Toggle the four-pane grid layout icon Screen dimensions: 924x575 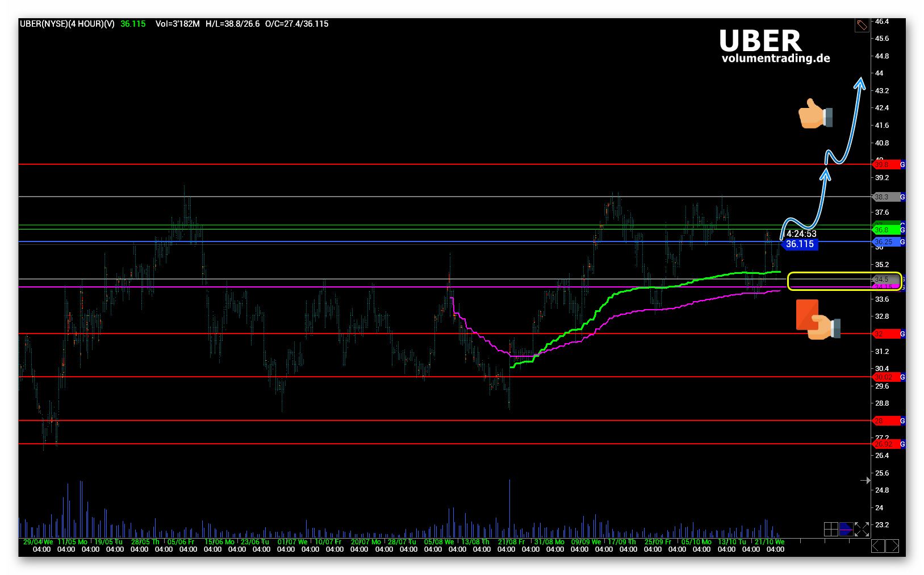[831, 530]
